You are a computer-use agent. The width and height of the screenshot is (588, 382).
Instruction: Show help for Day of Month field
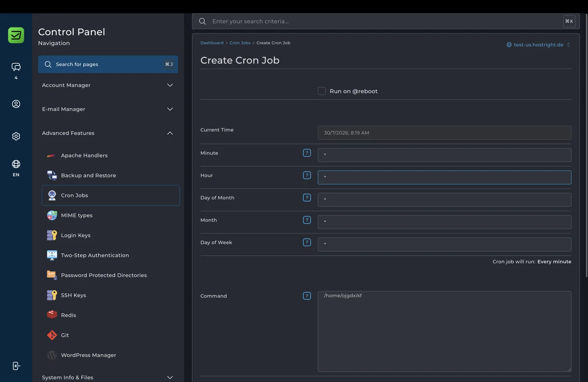(x=307, y=198)
